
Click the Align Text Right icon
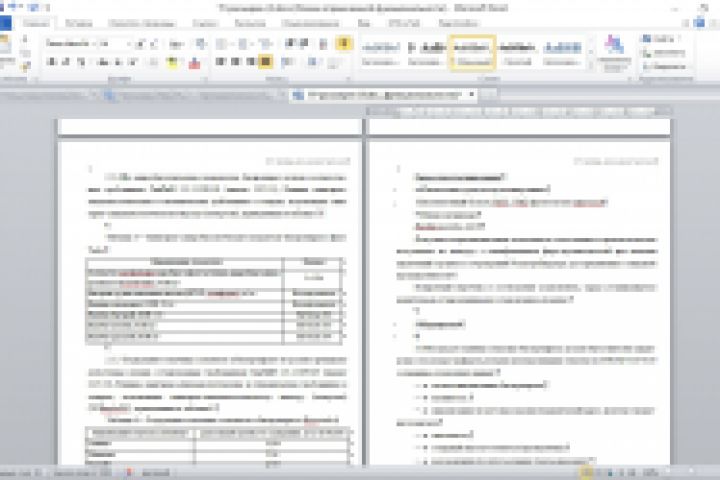(250, 62)
